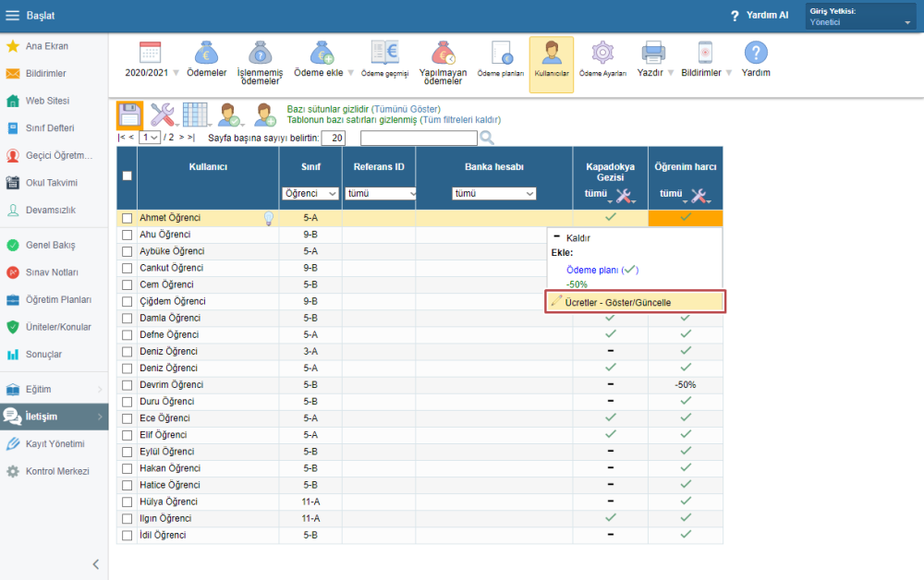Choose Kaldır in the context menu
Viewport: 924px width, 580px height.
click(x=577, y=237)
